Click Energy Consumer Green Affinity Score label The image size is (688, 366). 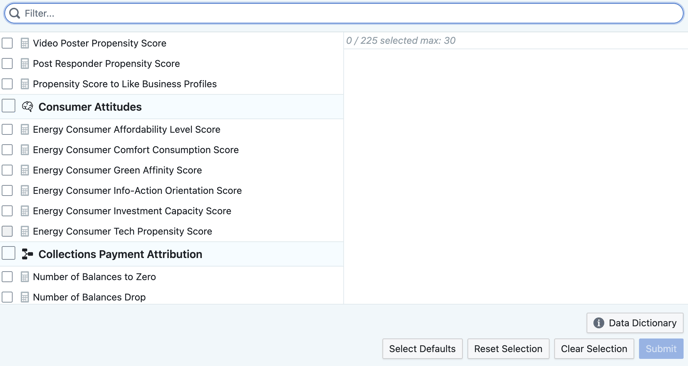[117, 170]
